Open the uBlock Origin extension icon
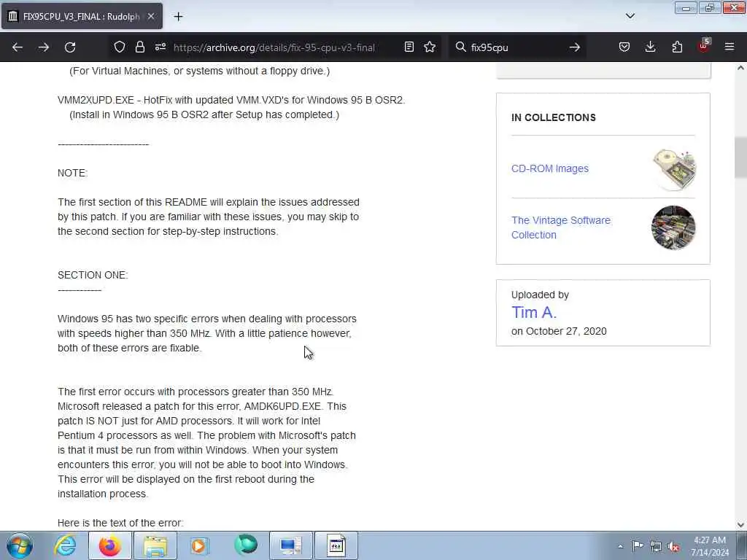 coord(704,46)
